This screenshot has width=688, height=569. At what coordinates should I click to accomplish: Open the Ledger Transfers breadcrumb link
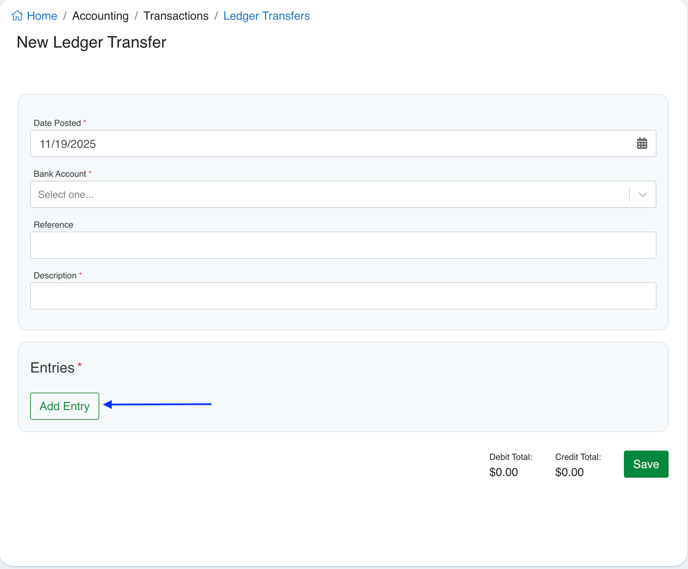[x=266, y=16]
